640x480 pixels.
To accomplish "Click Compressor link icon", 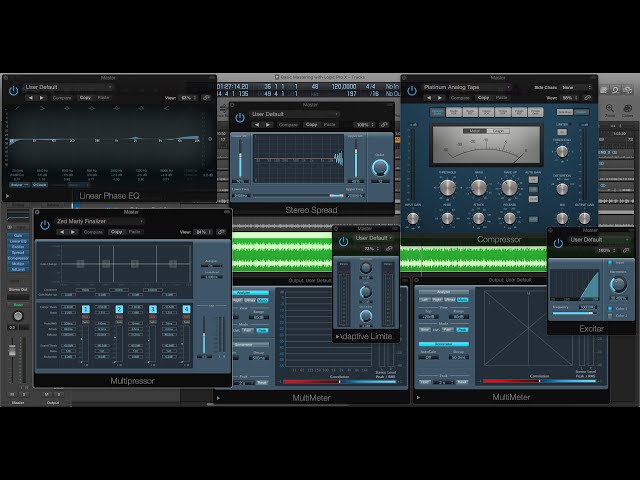I will pos(587,98).
